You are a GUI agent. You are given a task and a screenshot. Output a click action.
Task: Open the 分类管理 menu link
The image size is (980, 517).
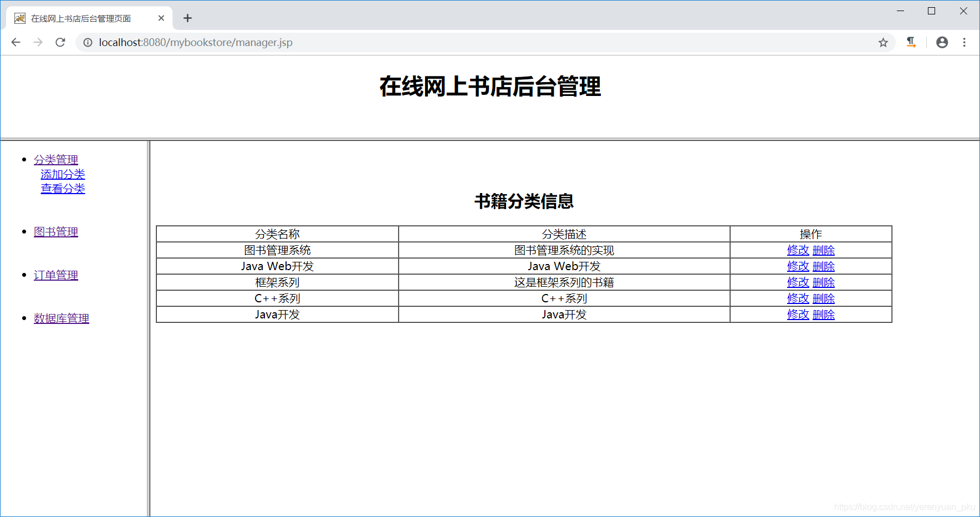(x=56, y=160)
